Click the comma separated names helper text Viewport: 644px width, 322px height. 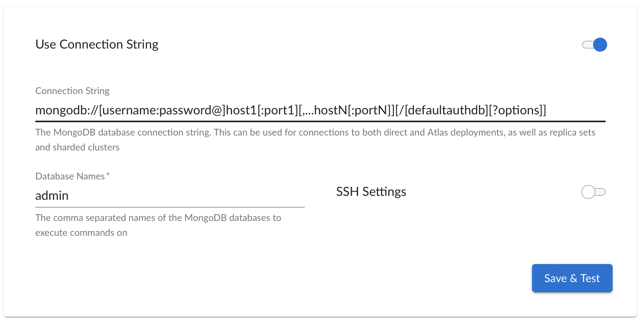158,218
